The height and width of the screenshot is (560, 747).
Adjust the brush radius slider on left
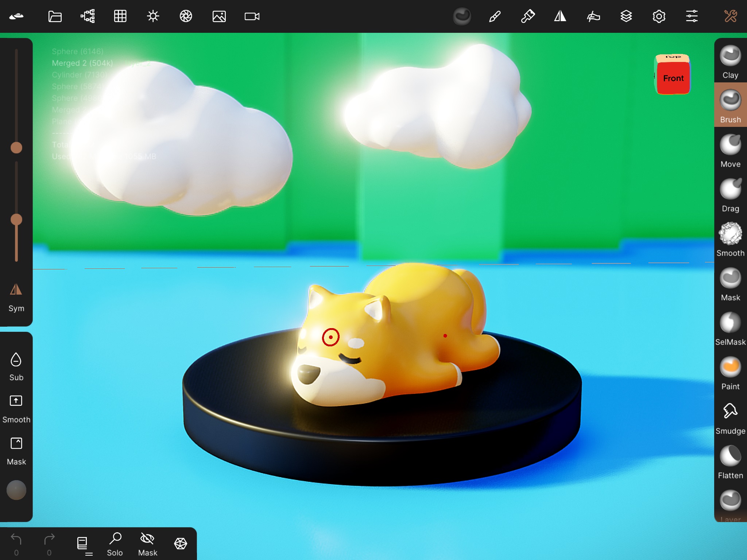pyautogui.click(x=16, y=148)
